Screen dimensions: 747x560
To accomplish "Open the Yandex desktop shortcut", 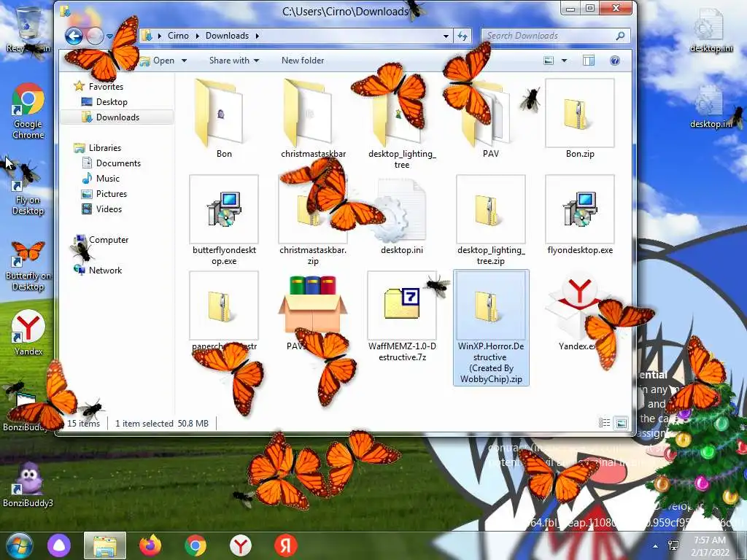I will click(28, 332).
